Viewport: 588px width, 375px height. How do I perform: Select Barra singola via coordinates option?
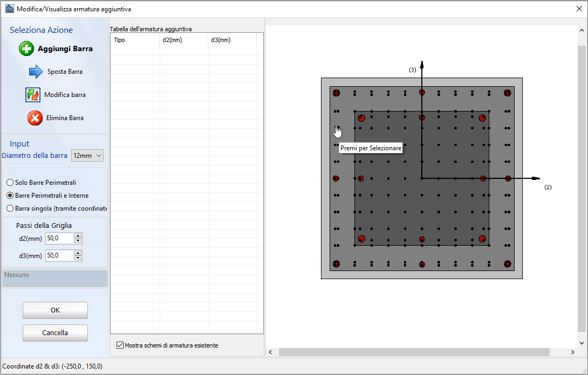point(10,208)
